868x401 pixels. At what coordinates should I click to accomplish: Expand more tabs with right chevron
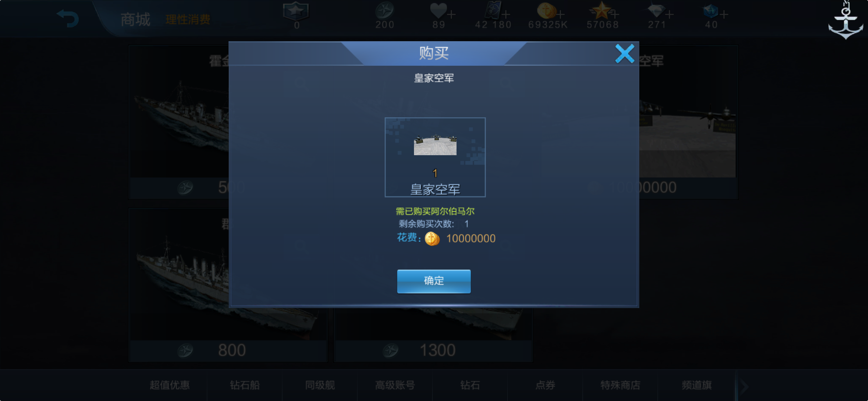click(x=744, y=386)
